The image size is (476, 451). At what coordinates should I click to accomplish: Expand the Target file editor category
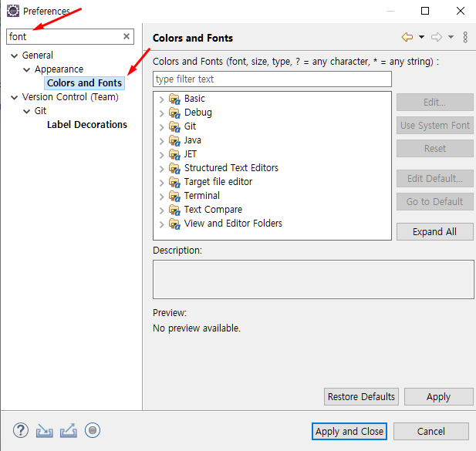point(161,183)
